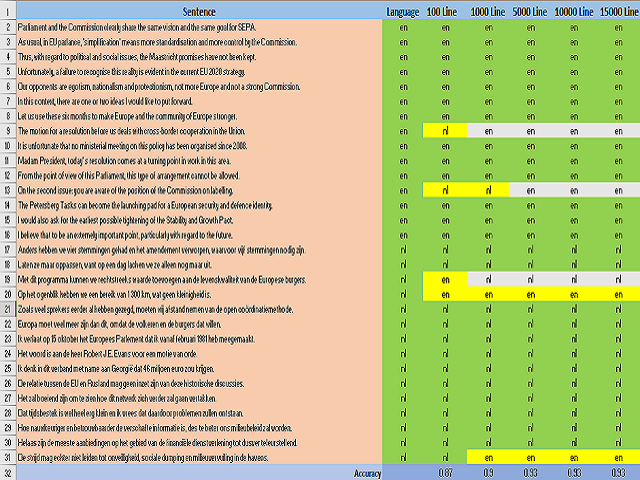Select the 1000 Line header cell

click(x=488, y=12)
